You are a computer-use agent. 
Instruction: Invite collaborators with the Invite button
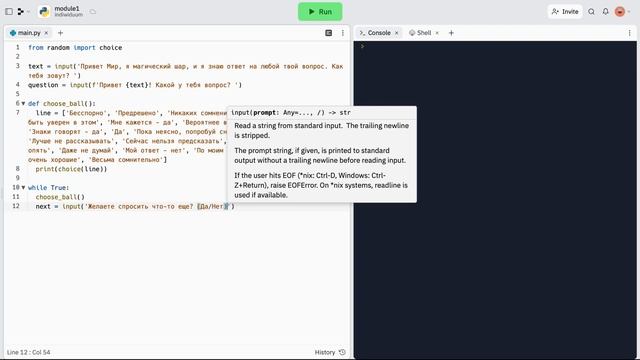point(565,12)
